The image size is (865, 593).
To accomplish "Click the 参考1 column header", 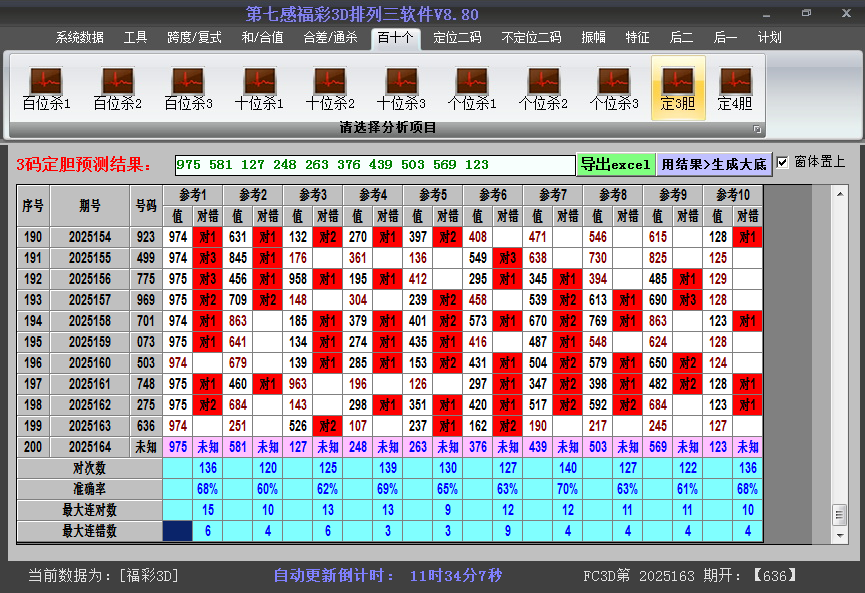I will pos(193,195).
